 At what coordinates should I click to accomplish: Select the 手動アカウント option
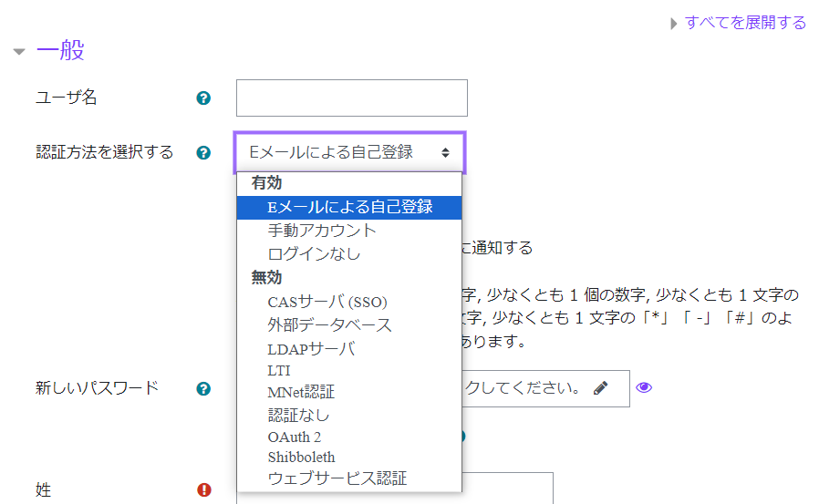pos(349,230)
